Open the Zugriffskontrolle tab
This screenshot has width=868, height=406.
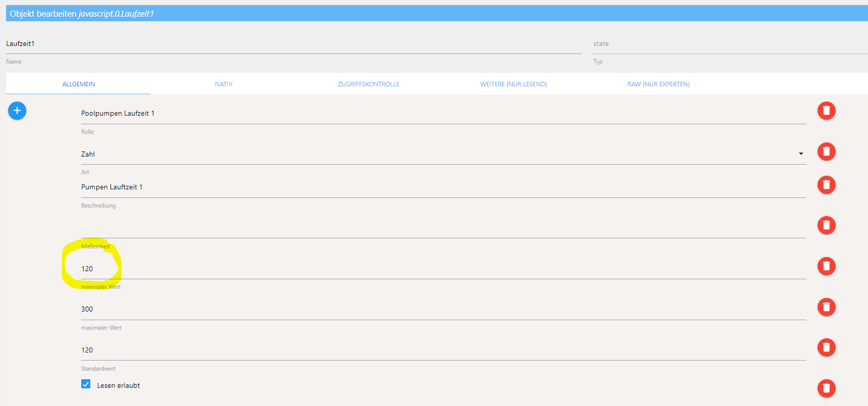[368, 84]
